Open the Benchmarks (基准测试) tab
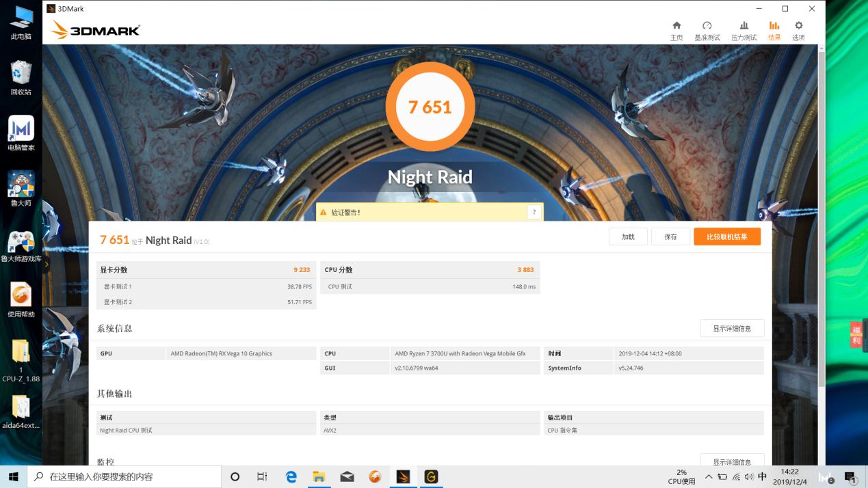The width and height of the screenshot is (868, 488). [707, 31]
